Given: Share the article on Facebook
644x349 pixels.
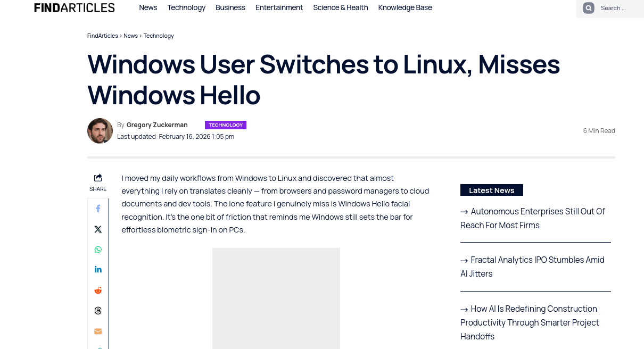Looking at the screenshot, I should point(98,208).
